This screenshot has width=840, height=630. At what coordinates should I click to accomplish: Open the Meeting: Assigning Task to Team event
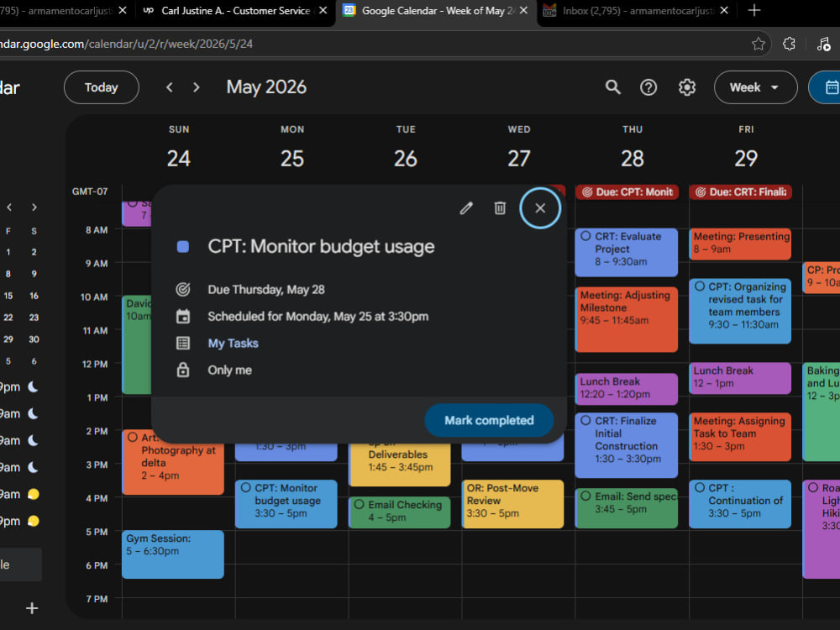(740, 437)
